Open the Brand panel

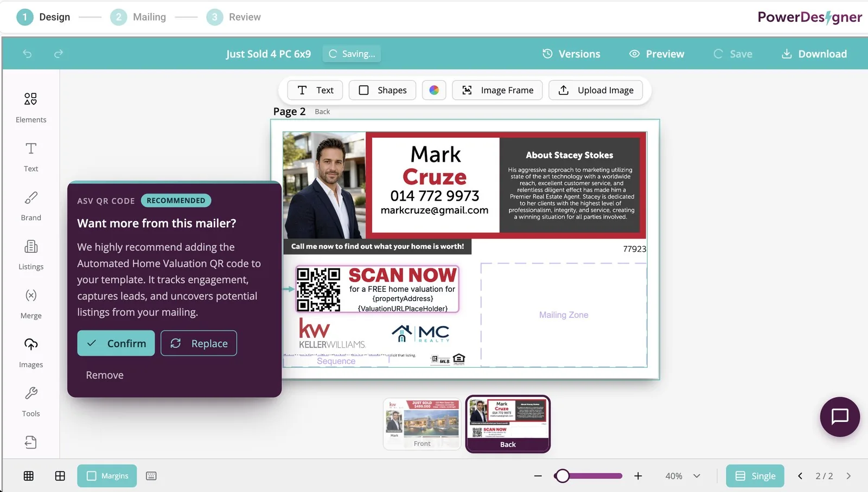pos(31,206)
